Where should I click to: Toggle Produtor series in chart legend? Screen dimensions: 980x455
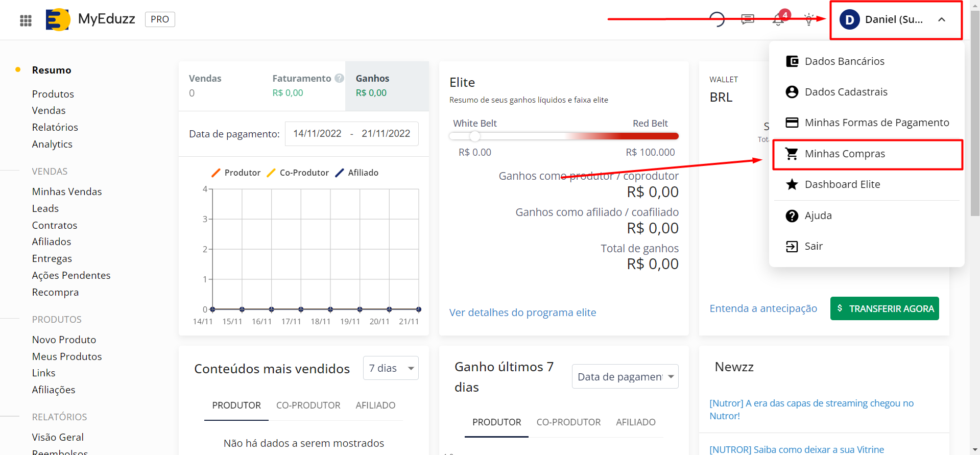click(x=236, y=173)
